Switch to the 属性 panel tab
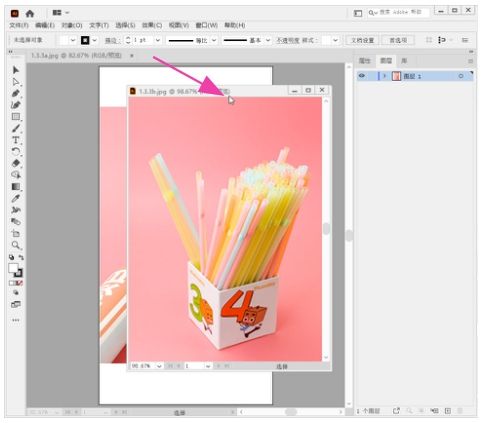The height and width of the screenshot is (423, 482). pyautogui.click(x=364, y=61)
